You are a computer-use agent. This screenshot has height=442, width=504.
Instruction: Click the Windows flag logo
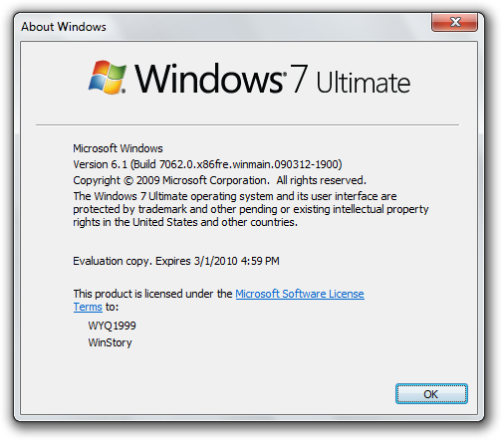108,78
